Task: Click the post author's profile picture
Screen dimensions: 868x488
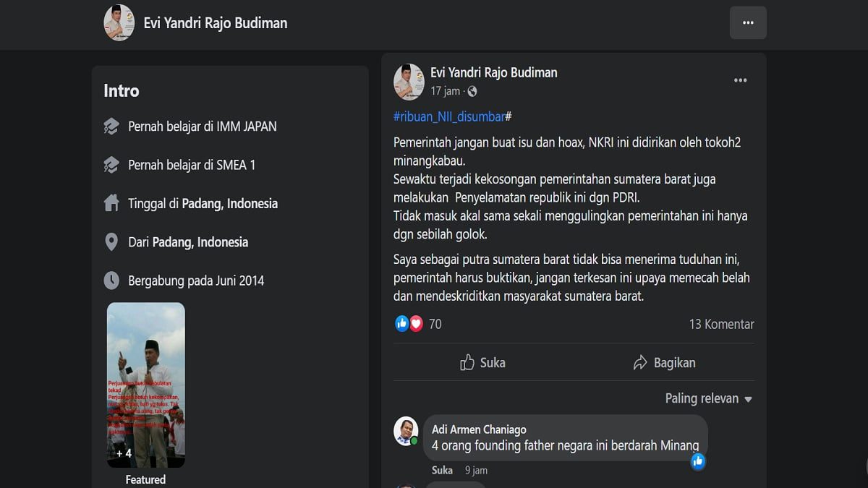Action: (x=409, y=81)
